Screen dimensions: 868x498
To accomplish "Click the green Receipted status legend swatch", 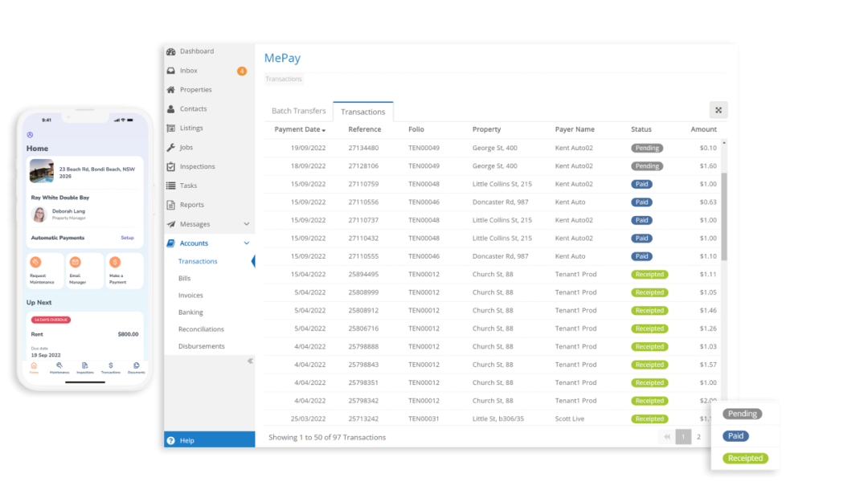I will [744, 458].
